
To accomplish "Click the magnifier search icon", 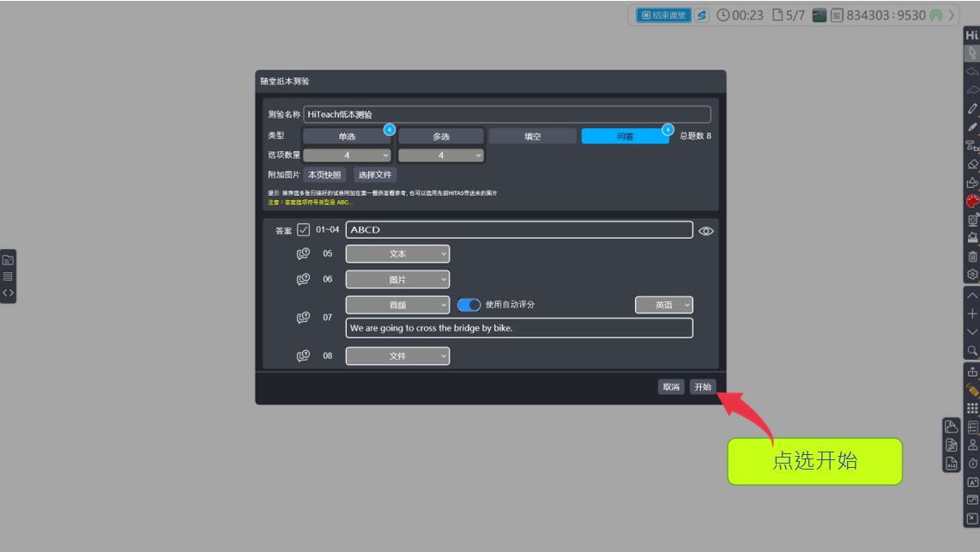I will tap(972, 350).
